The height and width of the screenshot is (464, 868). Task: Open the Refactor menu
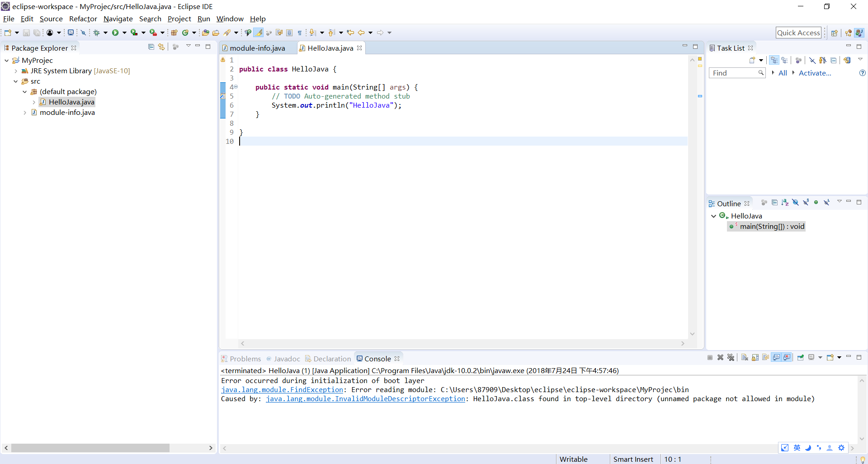point(83,19)
